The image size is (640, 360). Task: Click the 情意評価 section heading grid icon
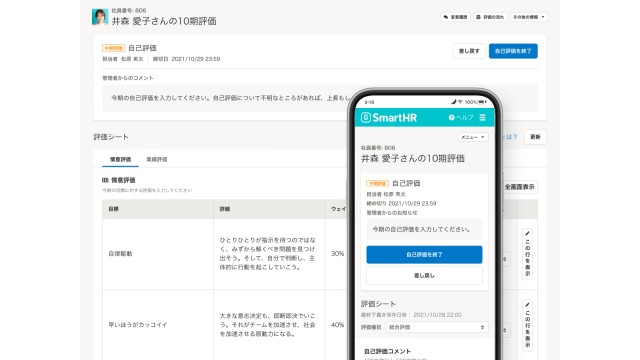coord(105,180)
